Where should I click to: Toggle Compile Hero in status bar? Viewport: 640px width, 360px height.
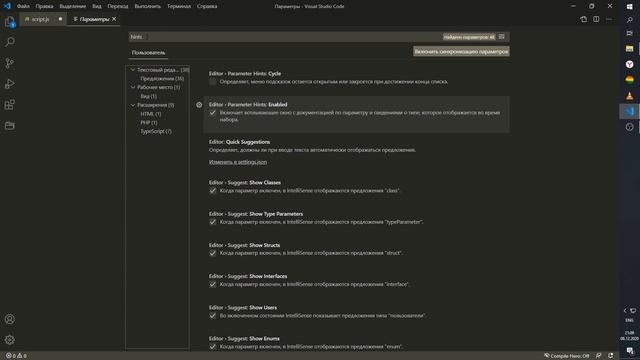click(x=567, y=356)
